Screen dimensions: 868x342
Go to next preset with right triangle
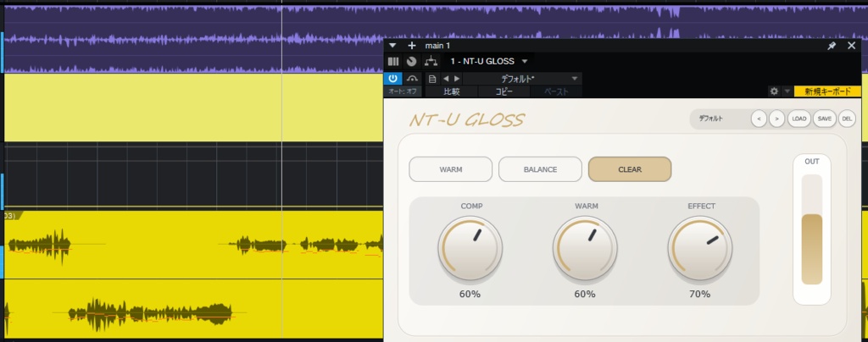pos(457,79)
